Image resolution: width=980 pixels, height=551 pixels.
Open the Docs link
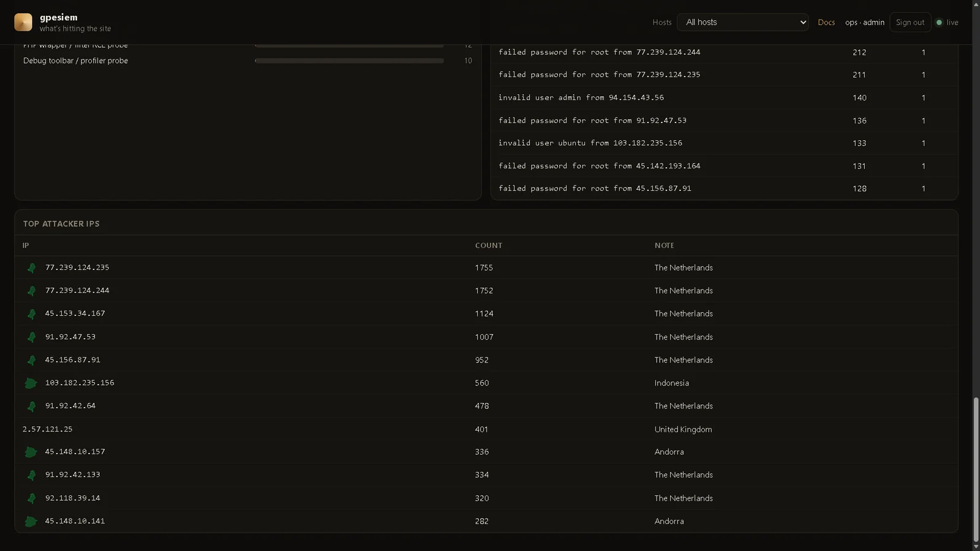(x=826, y=22)
